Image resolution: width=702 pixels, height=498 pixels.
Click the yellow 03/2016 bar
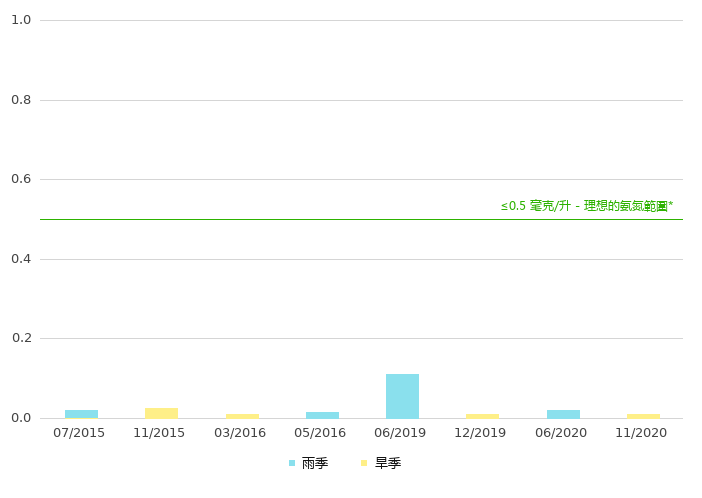tap(242, 415)
